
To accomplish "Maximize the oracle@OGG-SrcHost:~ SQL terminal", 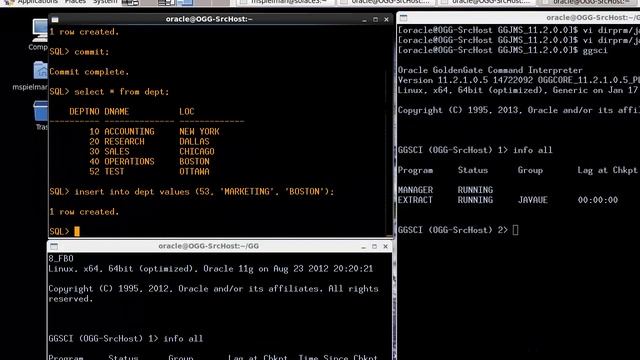I will (375, 20).
